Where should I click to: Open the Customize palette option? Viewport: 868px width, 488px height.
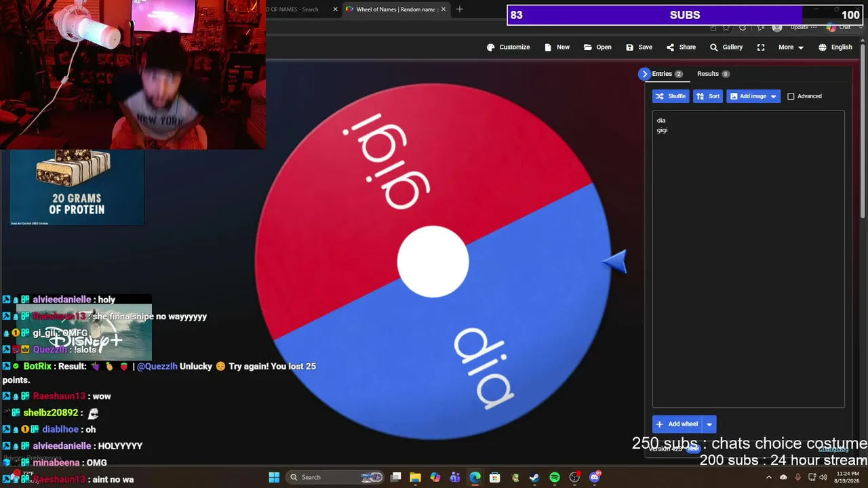(x=508, y=47)
